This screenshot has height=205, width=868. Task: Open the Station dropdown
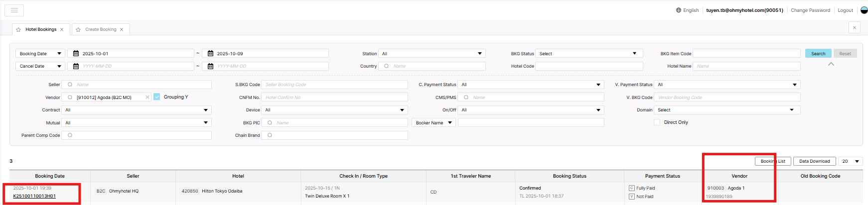coord(432,54)
